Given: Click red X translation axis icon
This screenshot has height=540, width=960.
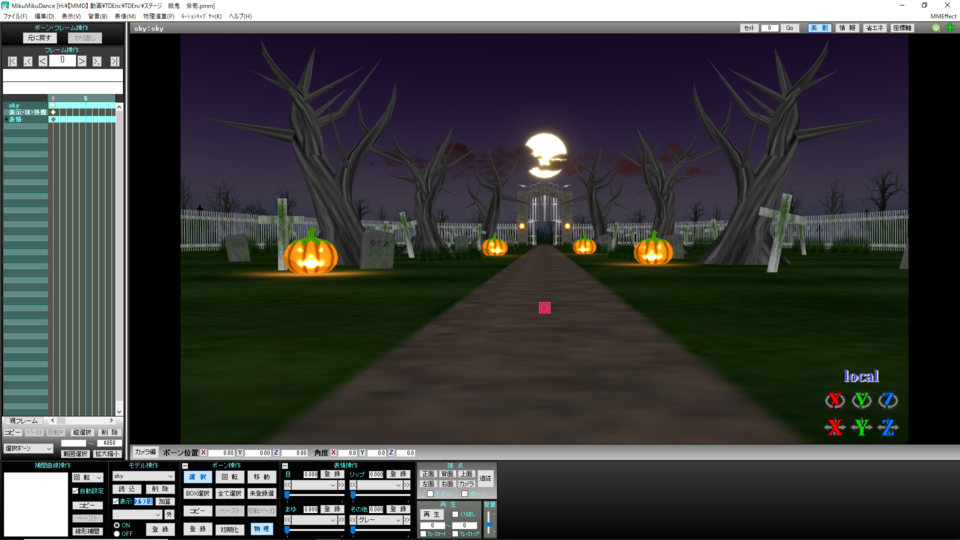Looking at the screenshot, I should pos(834,427).
